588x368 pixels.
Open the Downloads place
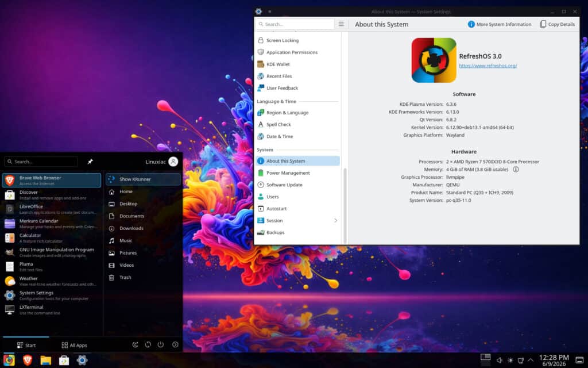143,228
